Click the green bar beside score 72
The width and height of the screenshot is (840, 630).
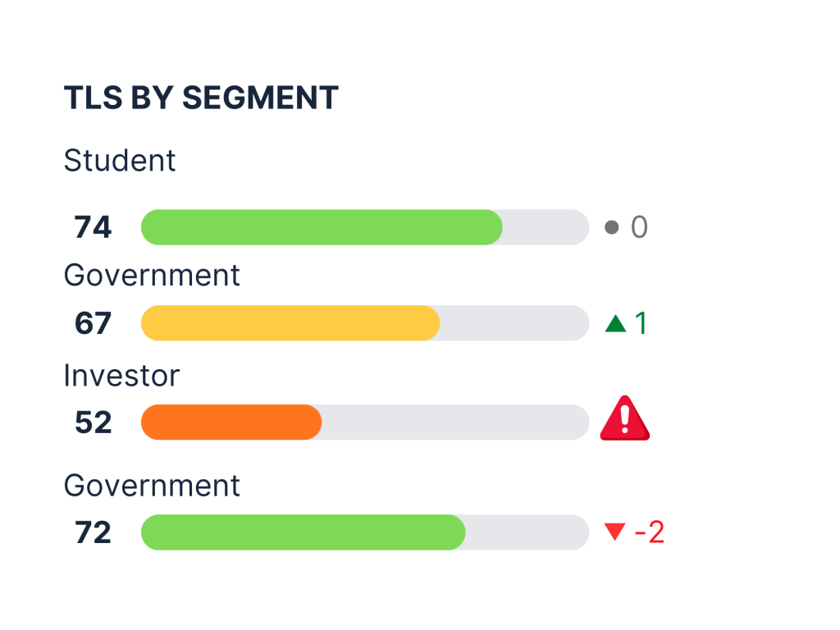tap(303, 532)
